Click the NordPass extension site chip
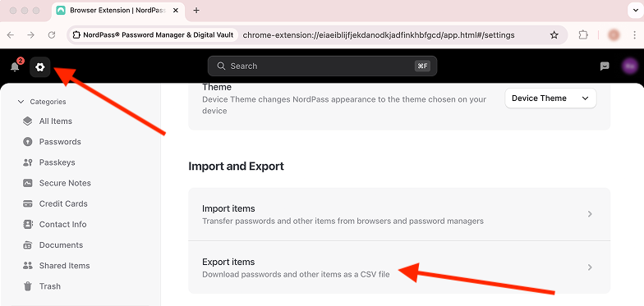Image resolution: width=644 pixels, height=306 pixels. click(153, 34)
